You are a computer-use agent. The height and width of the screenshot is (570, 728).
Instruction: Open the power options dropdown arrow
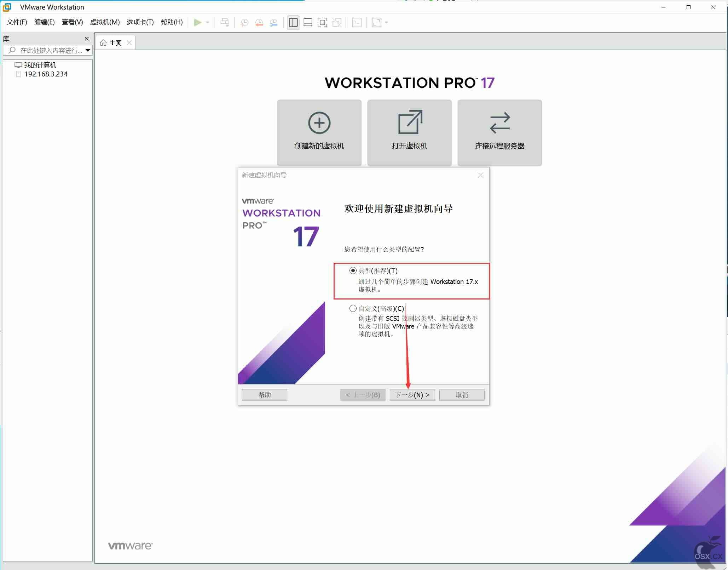[x=208, y=23]
